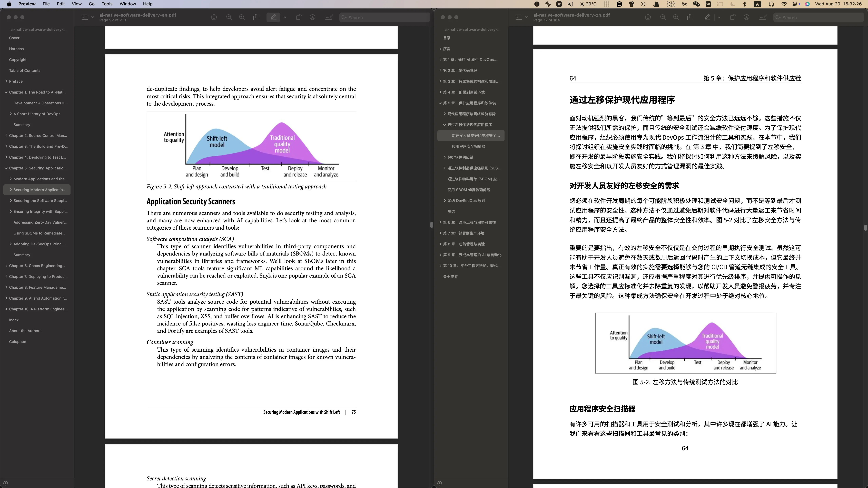Toggle highlight pen in the Chinese PDF window
Image resolution: width=868 pixels, height=488 pixels.
(x=707, y=17)
